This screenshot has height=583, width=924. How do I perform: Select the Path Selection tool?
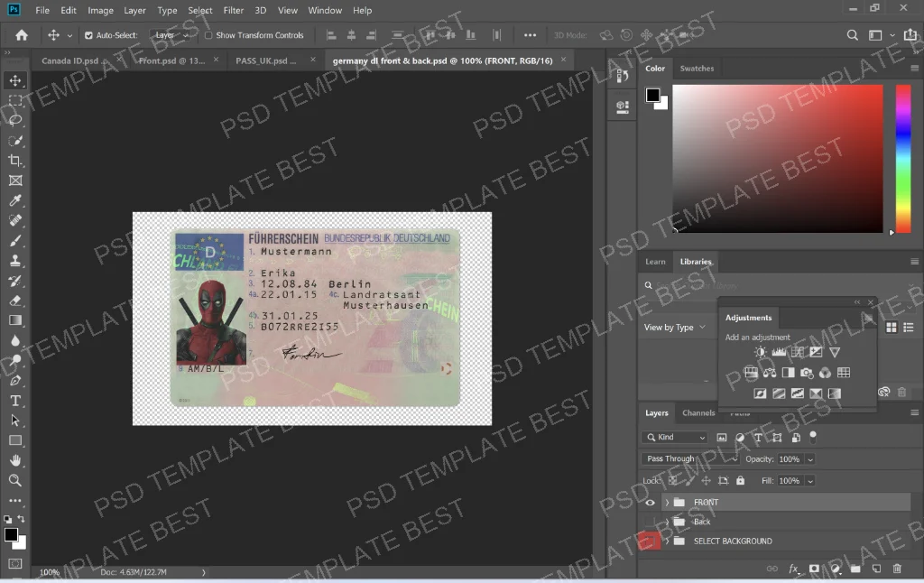(15, 421)
